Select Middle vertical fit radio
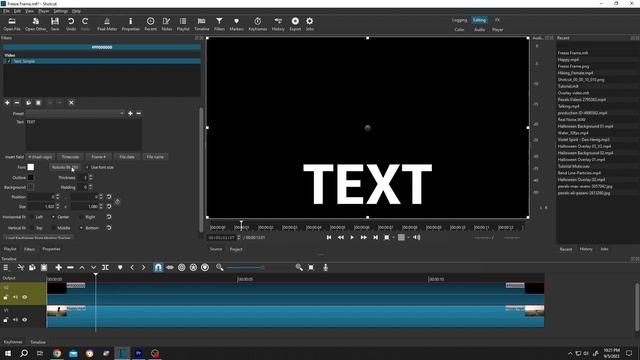The width and height of the screenshot is (640, 360). click(53, 228)
